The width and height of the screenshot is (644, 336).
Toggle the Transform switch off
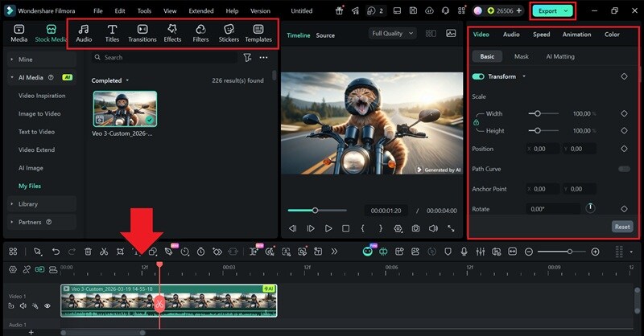point(478,76)
